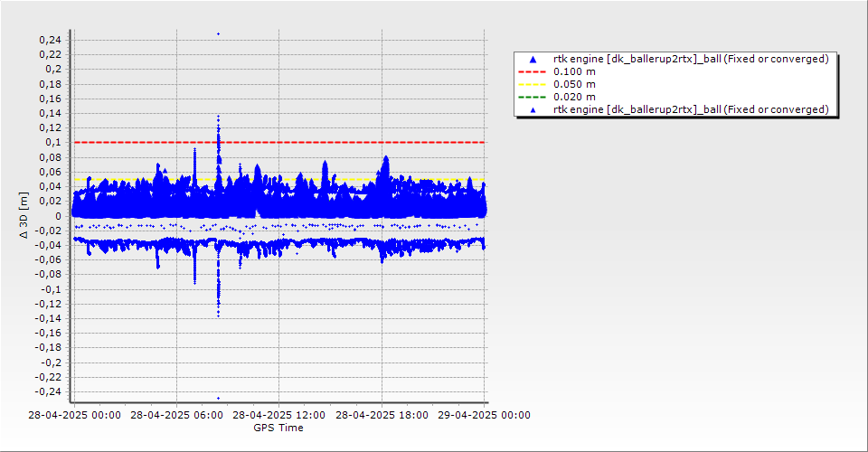
Task: Click the '0,2' y-axis tick label
Action: pos(53,69)
